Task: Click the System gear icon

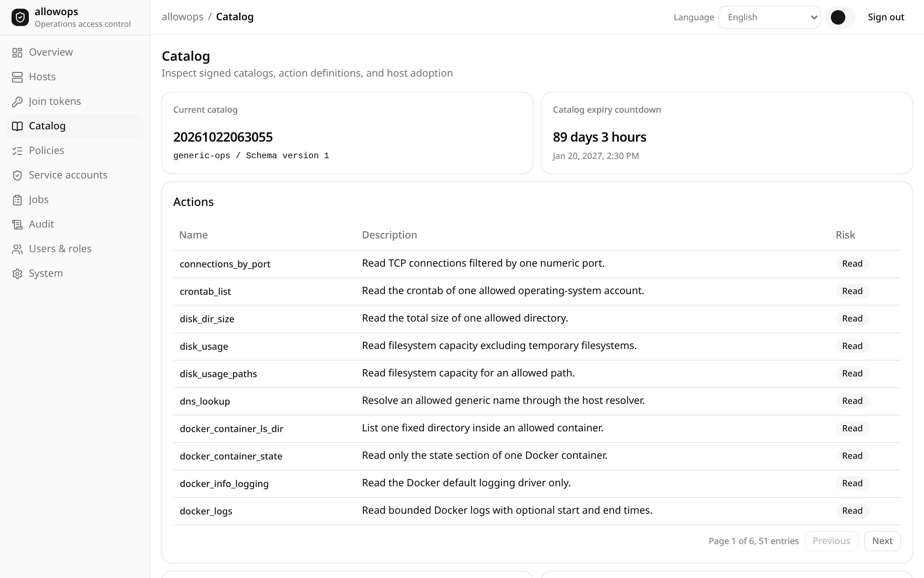Action: [17, 273]
